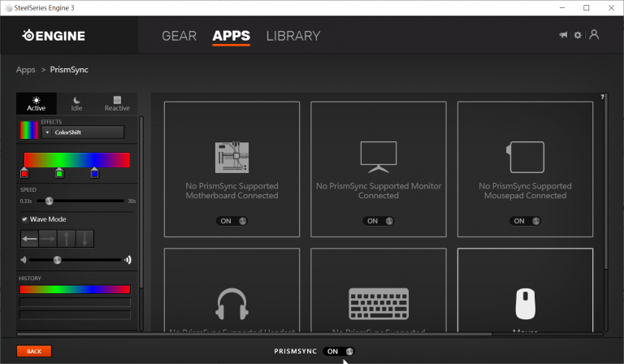This screenshot has width=624, height=364.
Task: Set wave direction to down arrow
Action: coord(84,239)
